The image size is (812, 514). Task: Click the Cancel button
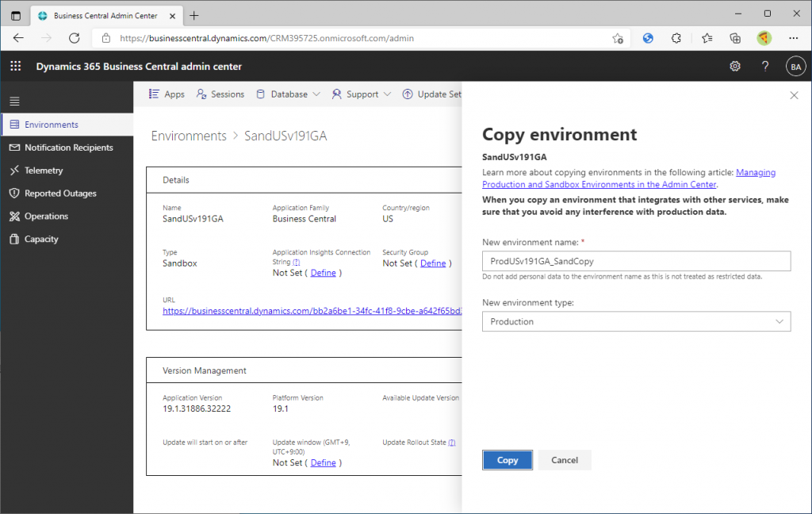565,460
